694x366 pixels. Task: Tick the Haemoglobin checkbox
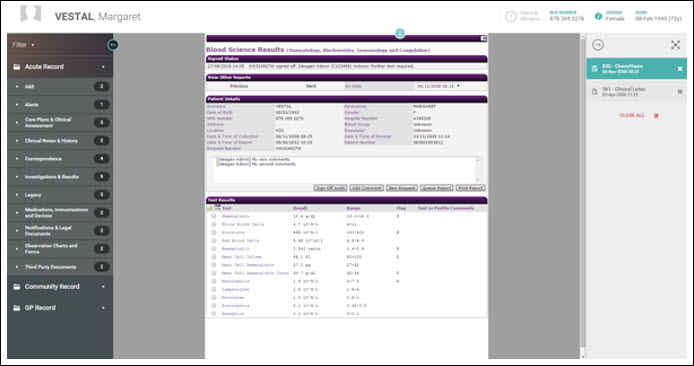click(x=214, y=216)
